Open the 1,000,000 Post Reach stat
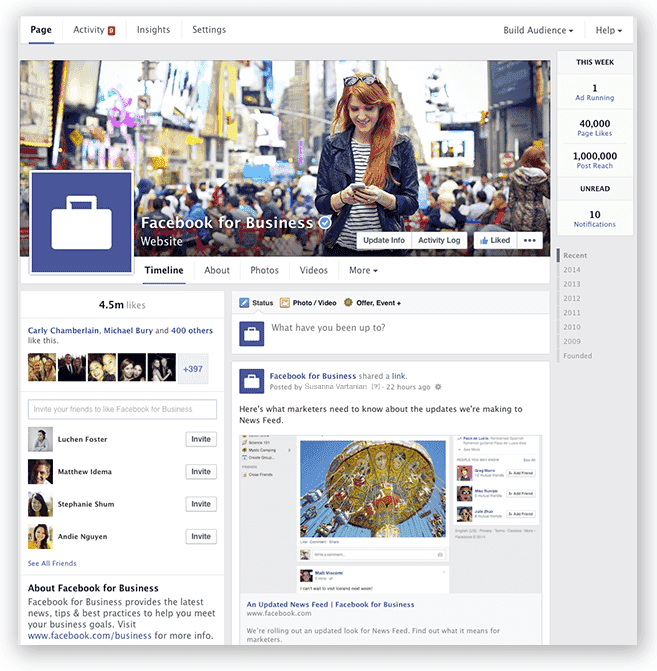The image size is (657, 671). pyautogui.click(x=595, y=160)
